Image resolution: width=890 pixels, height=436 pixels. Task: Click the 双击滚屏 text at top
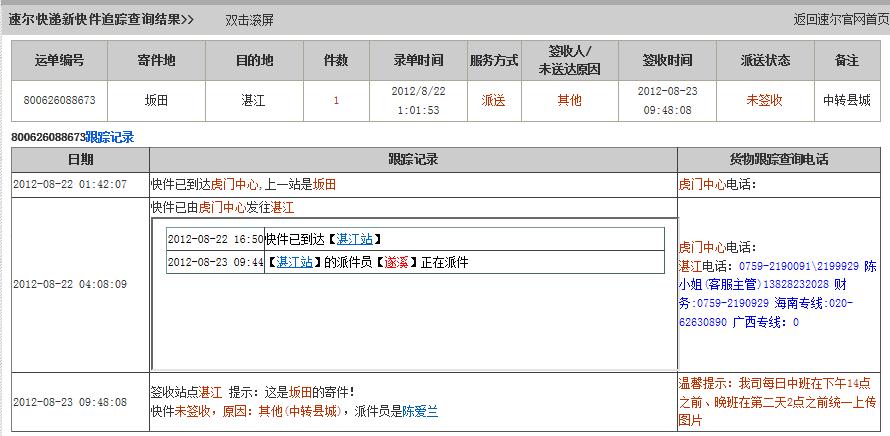[x=249, y=19]
